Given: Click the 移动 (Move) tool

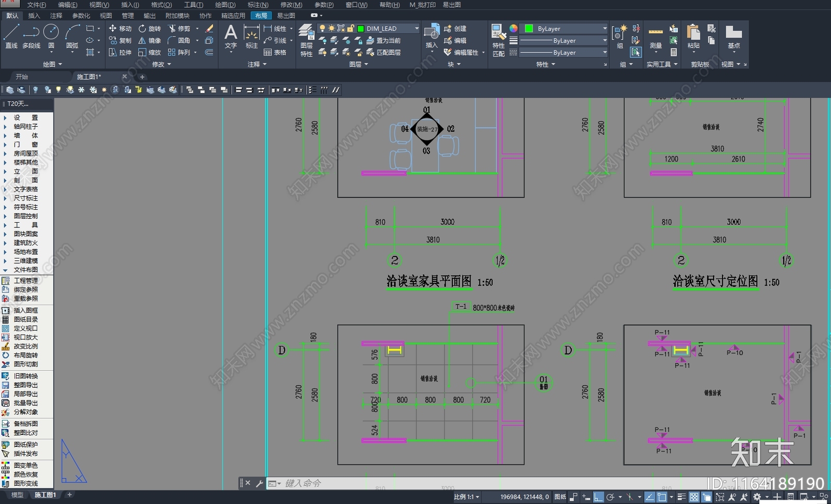Looking at the screenshot, I should (x=120, y=29).
